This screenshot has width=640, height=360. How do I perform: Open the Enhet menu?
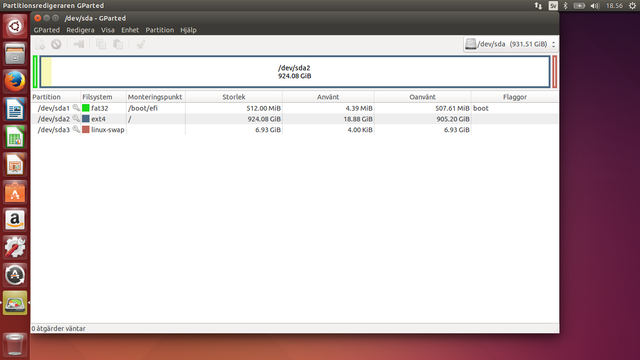pyautogui.click(x=130, y=30)
